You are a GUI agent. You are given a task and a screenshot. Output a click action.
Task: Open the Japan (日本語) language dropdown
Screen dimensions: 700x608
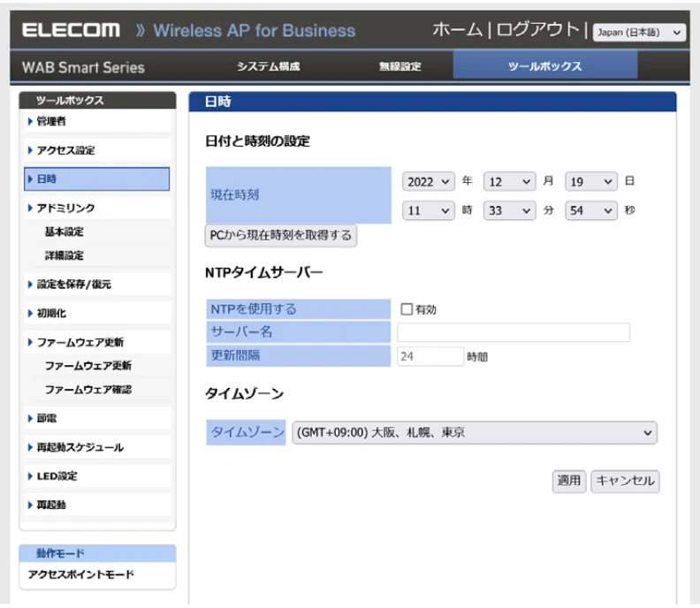639,33
